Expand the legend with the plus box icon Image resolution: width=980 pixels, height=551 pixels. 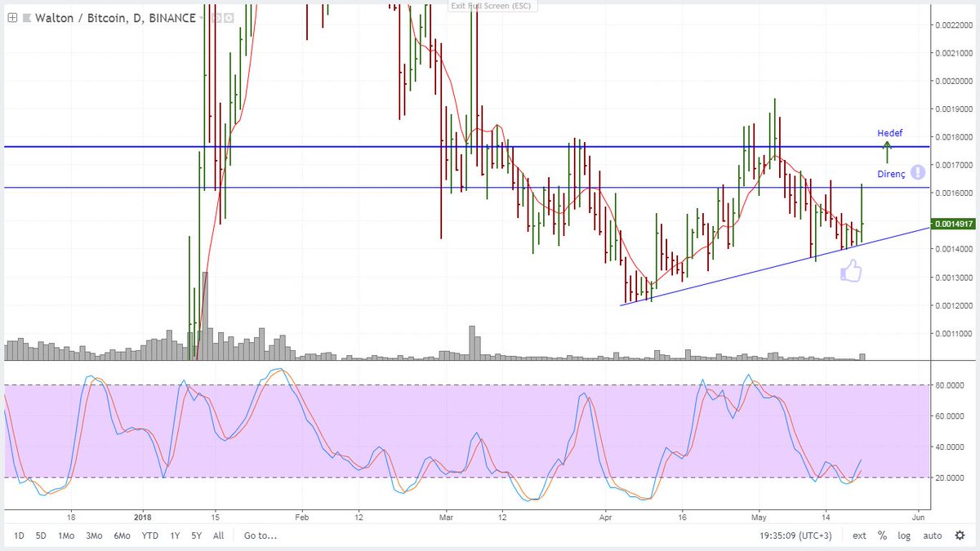tap(12, 18)
